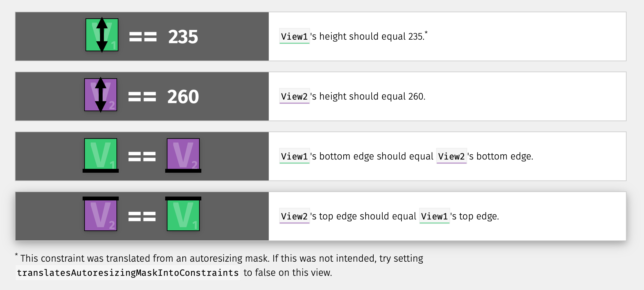Viewport: 644px width, 290px height.
Task: Click View1 label in top edge sentence
Action: click(435, 216)
